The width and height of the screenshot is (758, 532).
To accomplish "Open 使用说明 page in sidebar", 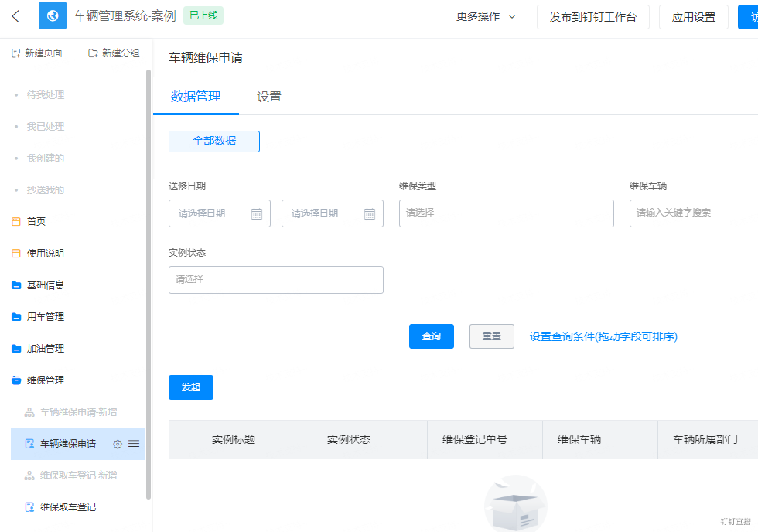I will (46, 253).
